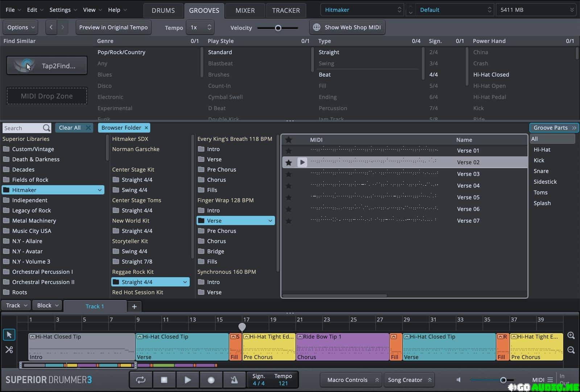Remove the Browser Folder filter tag
This screenshot has height=392, width=580.
click(x=146, y=128)
